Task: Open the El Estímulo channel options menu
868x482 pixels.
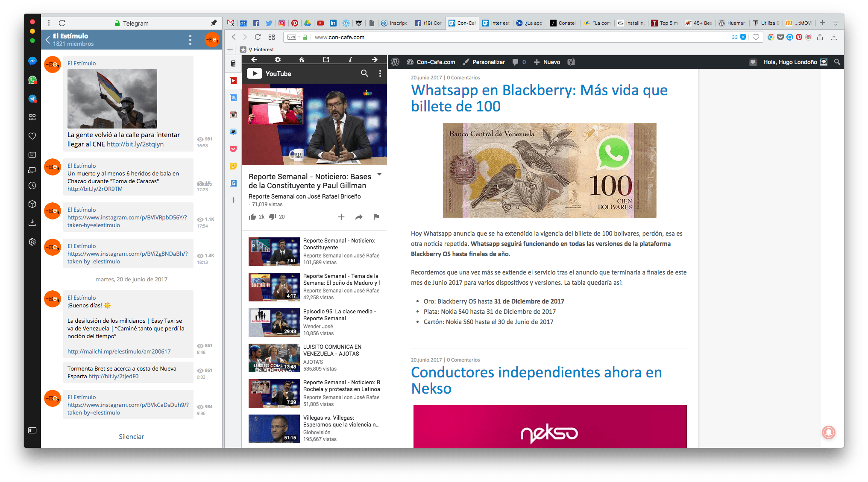Action: pyautogui.click(x=190, y=40)
